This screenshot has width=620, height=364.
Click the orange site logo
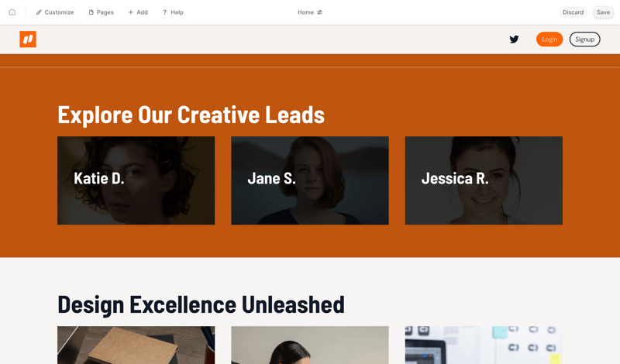pos(28,39)
